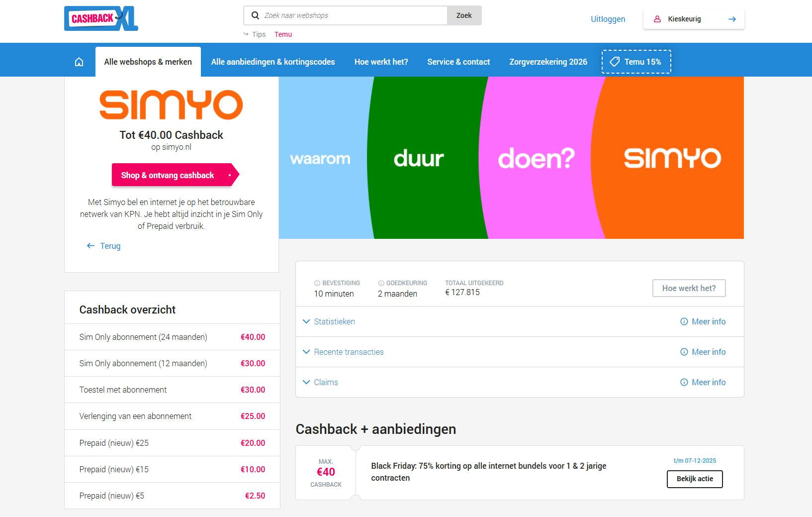Click the Uitloggen link
Screen dimensions: 812x517
coord(608,19)
